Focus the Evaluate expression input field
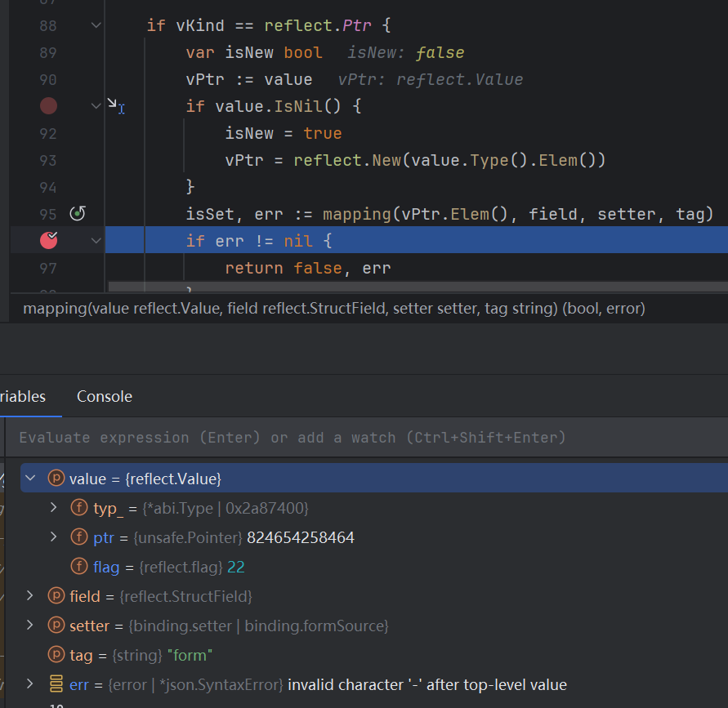The width and height of the screenshot is (728, 708). [x=367, y=438]
